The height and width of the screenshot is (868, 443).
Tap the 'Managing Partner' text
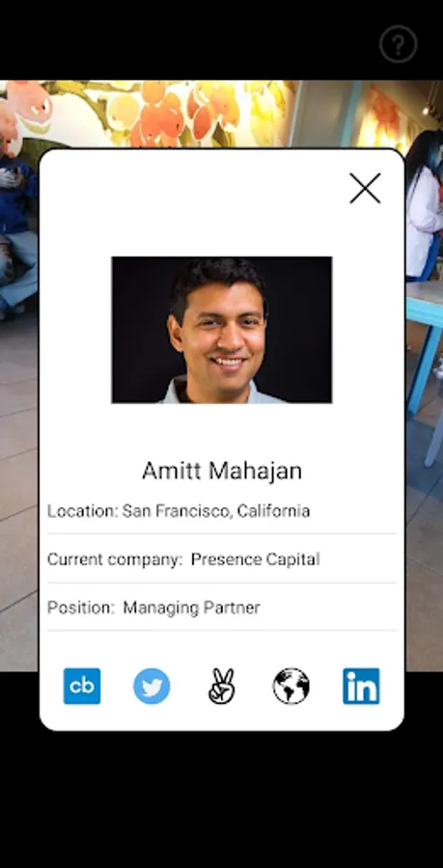(192, 608)
